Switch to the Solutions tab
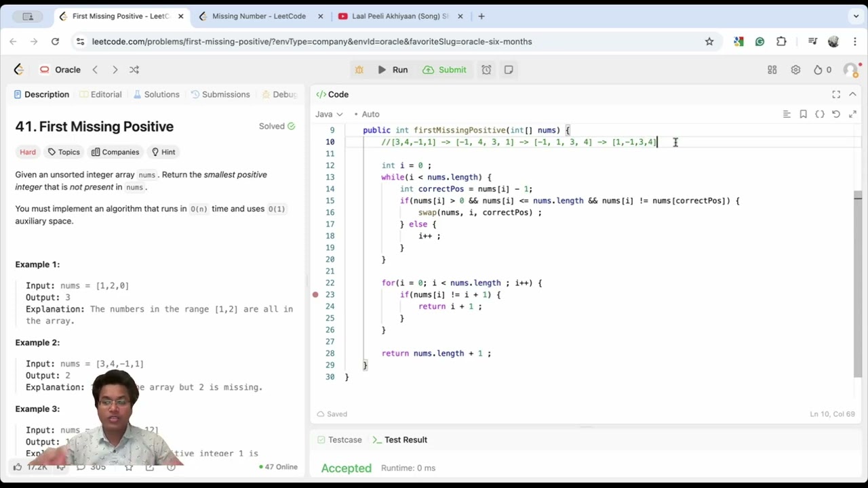The image size is (868, 488). (x=156, y=94)
